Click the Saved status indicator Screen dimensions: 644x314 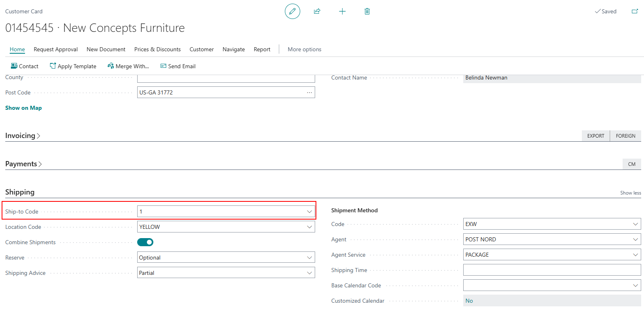[x=606, y=11]
